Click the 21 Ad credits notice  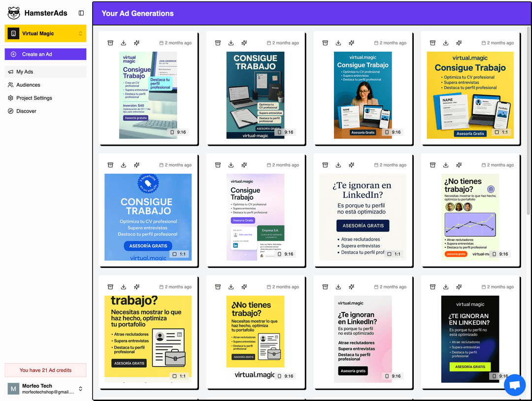tap(45, 370)
